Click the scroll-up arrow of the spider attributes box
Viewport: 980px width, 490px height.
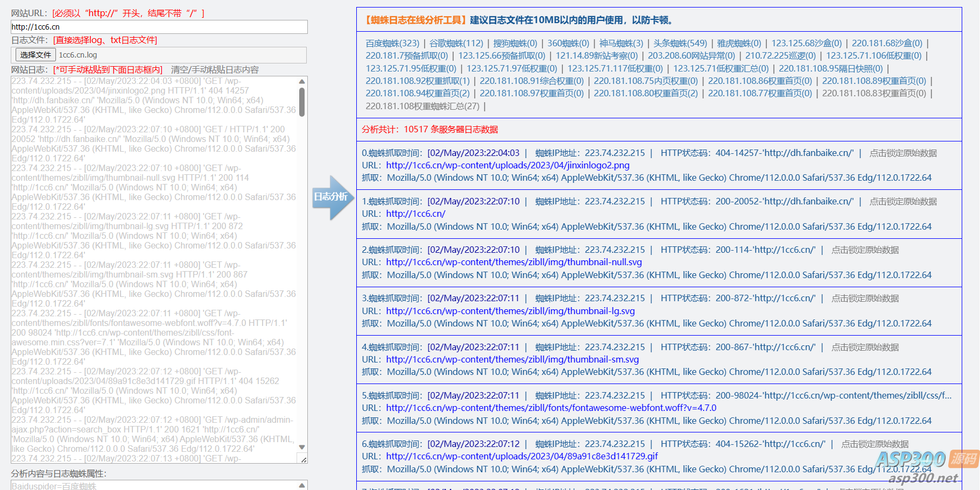(302, 485)
